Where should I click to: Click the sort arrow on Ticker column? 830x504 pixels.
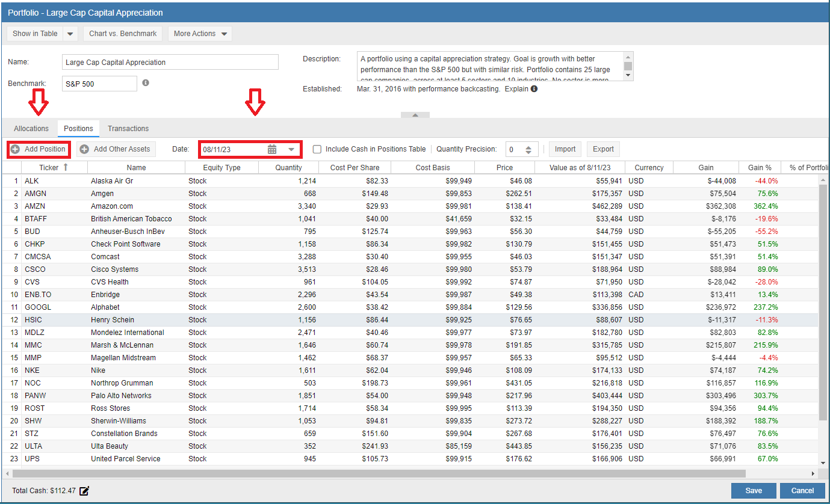[x=66, y=168]
